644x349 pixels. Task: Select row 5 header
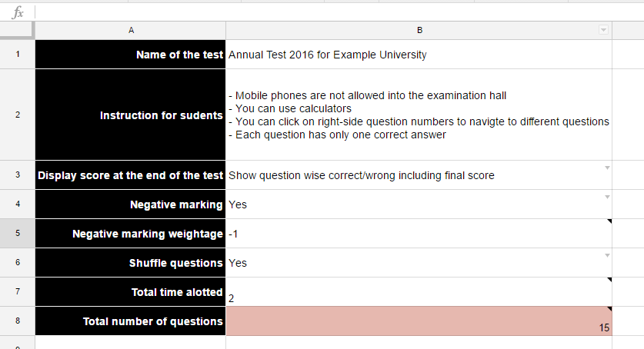coord(18,234)
